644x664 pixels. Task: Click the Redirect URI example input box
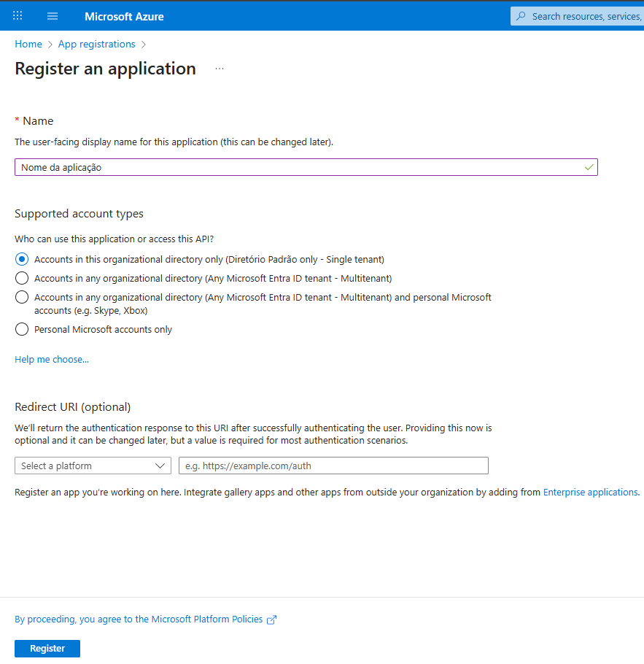click(x=333, y=465)
